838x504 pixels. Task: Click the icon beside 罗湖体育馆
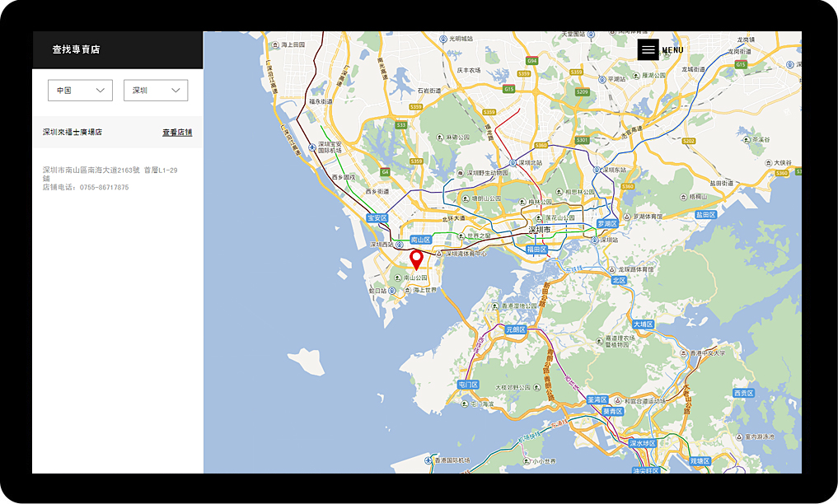pyautogui.click(x=627, y=217)
